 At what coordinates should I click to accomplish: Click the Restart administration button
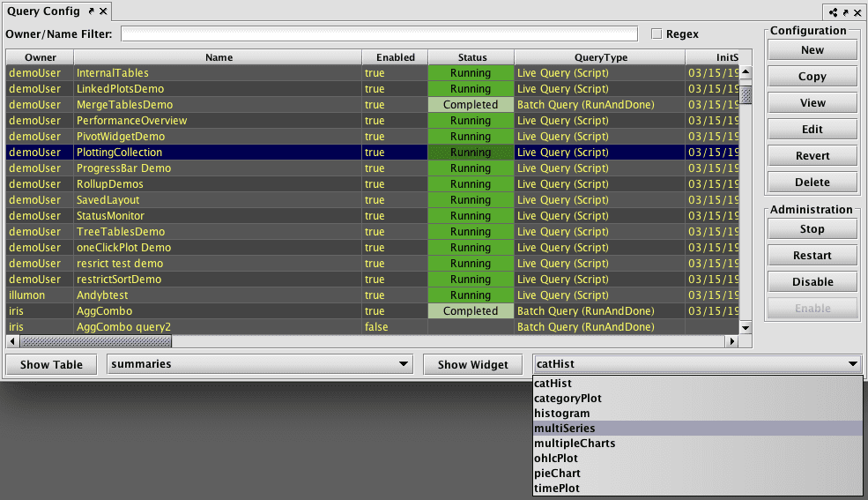click(812, 256)
